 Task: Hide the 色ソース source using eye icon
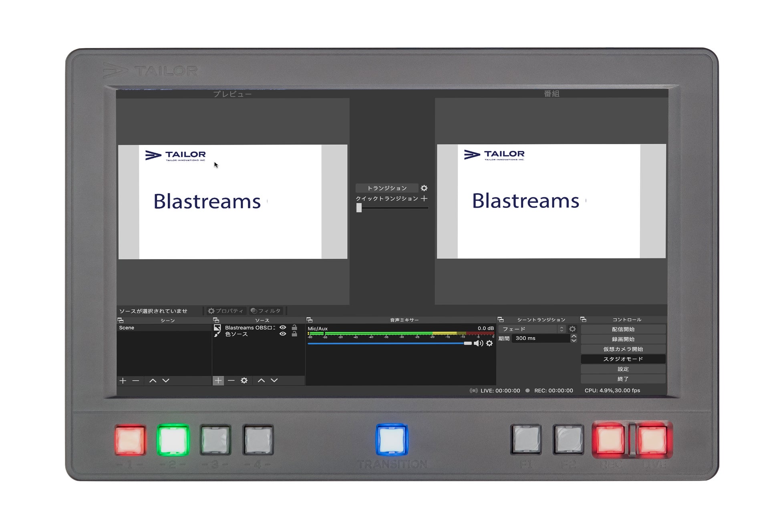click(283, 334)
